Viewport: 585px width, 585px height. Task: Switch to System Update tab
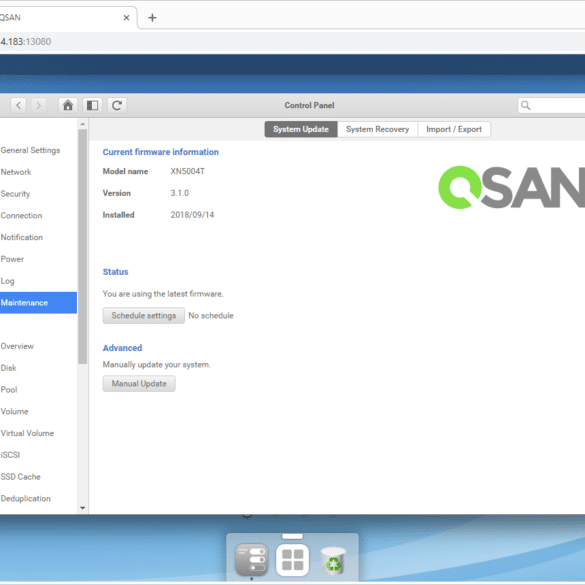pos(301,129)
